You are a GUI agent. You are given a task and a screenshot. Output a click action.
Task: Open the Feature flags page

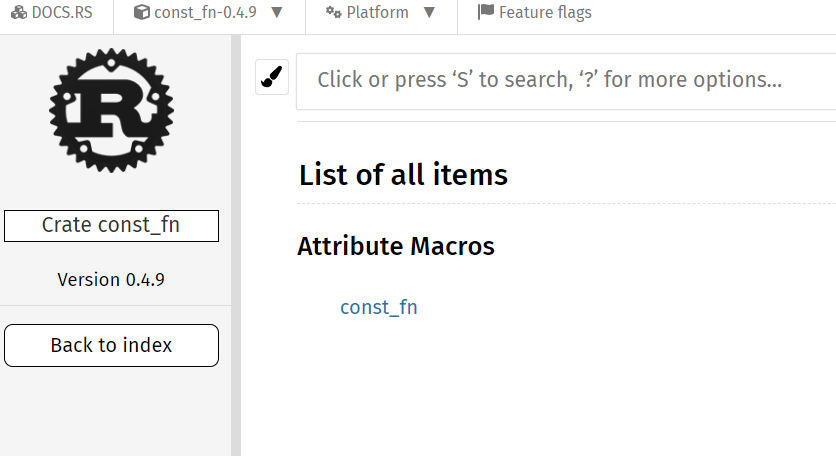(x=535, y=12)
